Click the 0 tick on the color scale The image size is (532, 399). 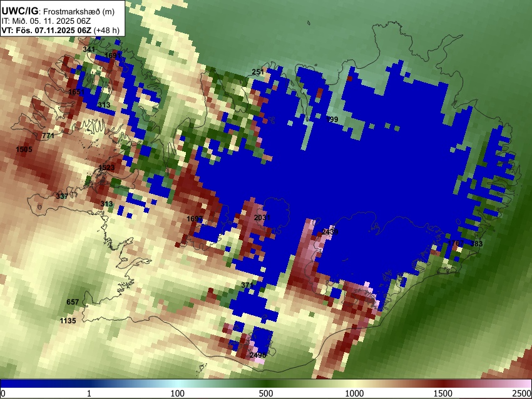point(3,393)
